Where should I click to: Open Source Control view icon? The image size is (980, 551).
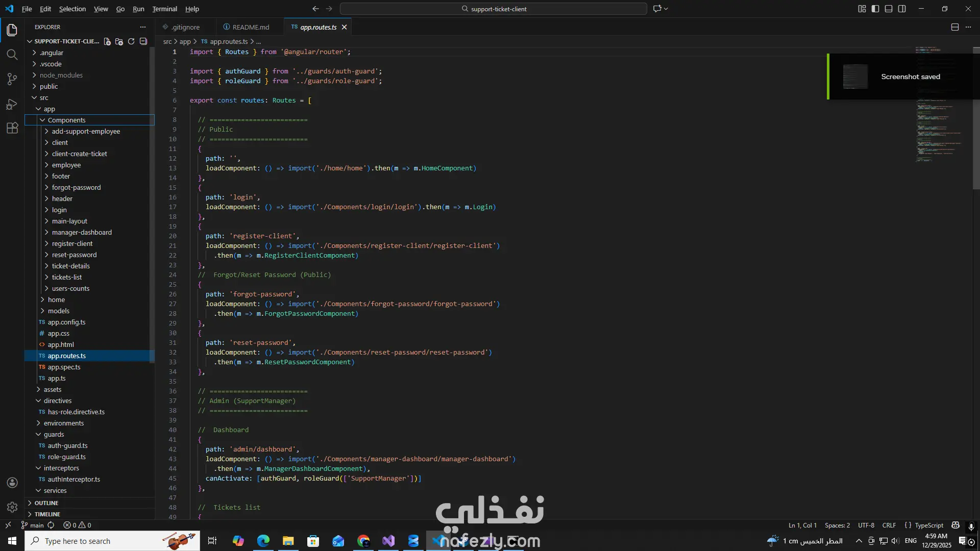point(12,79)
